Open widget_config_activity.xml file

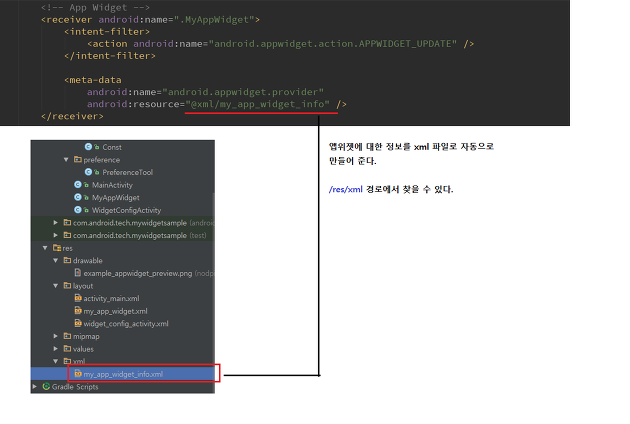click(x=126, y=324)
